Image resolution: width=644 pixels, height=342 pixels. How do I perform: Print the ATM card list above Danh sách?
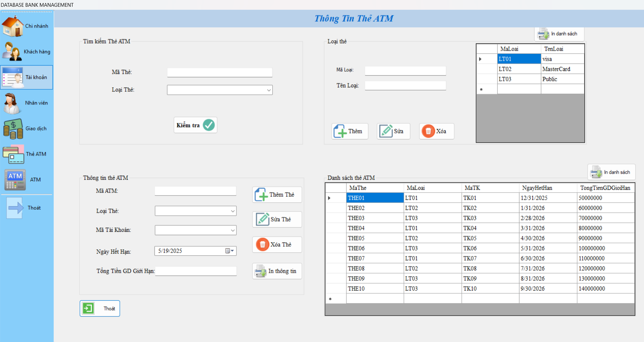(x=611, y=172)
